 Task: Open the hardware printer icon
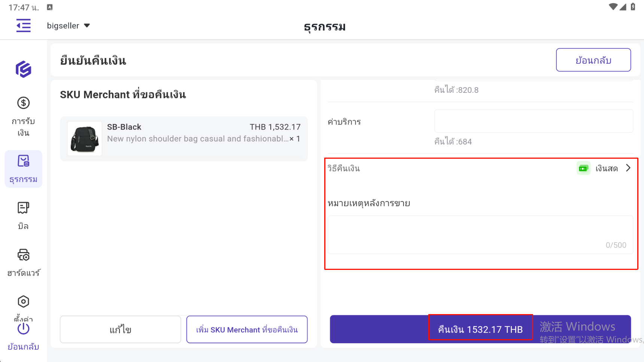(x=23, y=255)
